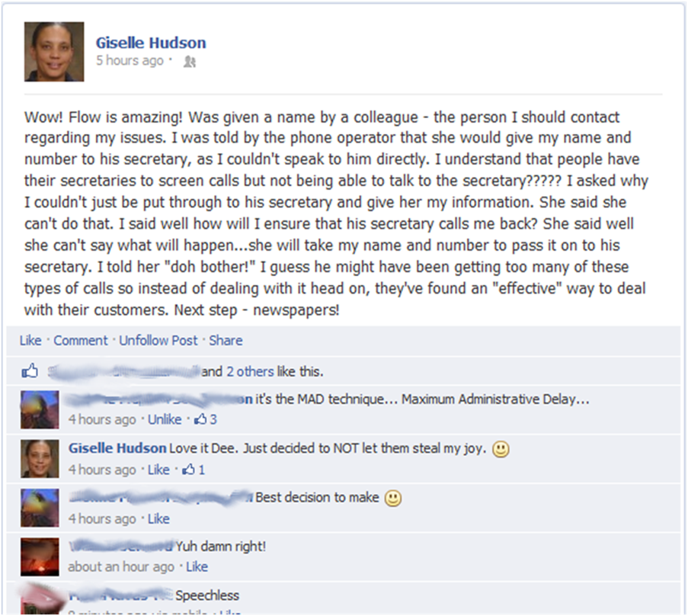Click the '5 hours ago' post timestamp
This screenshot has height=616, width=688.
pos(130,60)
